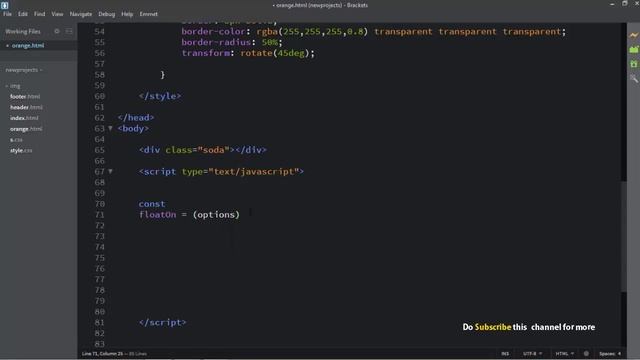Open the UTF-8 encoding dropdown
This screenshot has width=640, height=360.
(532, 353)
